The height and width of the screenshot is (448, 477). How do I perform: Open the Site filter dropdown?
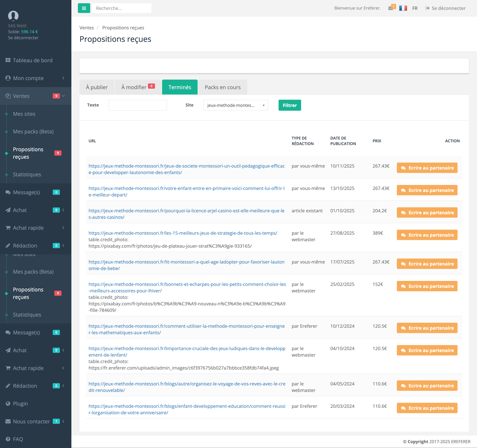[235, 105]
